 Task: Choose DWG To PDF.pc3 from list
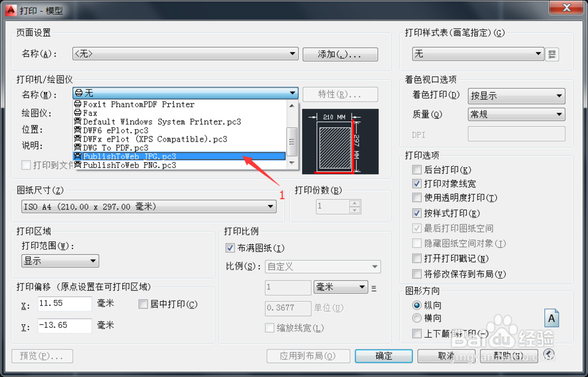[x=179, y=148]
